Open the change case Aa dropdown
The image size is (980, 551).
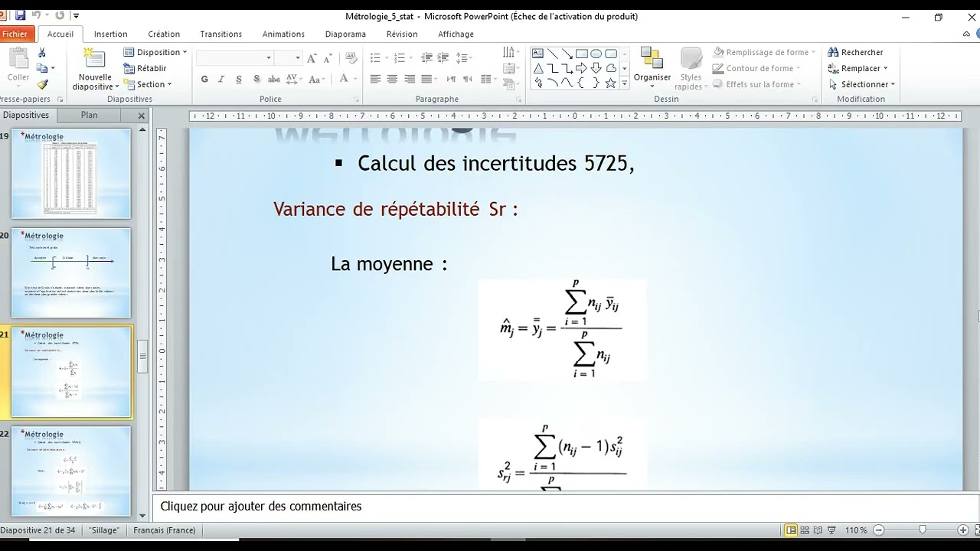[317, 79]
